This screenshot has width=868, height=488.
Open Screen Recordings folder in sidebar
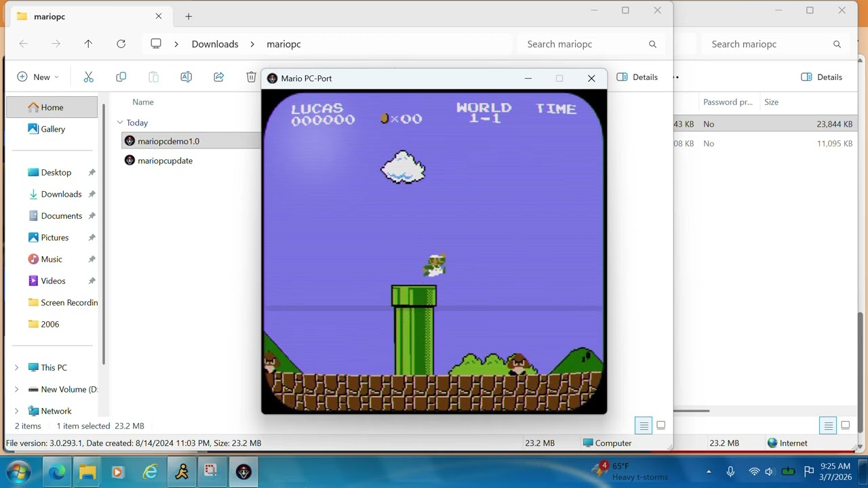[62, 302]
